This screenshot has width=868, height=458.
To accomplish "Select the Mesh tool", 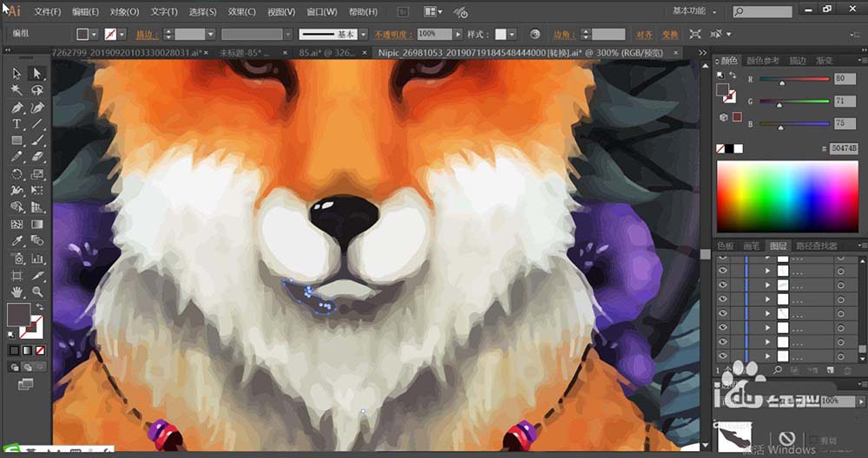I will pos(17,224).
